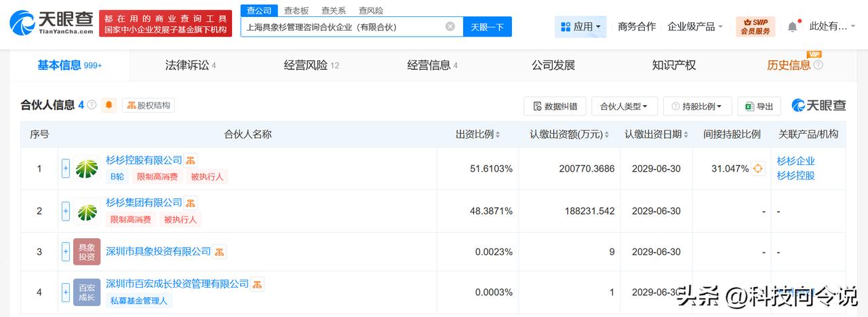Image resolution: width=868 pixels, height=317 pixels.
Task: Switch to the 查公司 search tab
Action: pos(258,10)
